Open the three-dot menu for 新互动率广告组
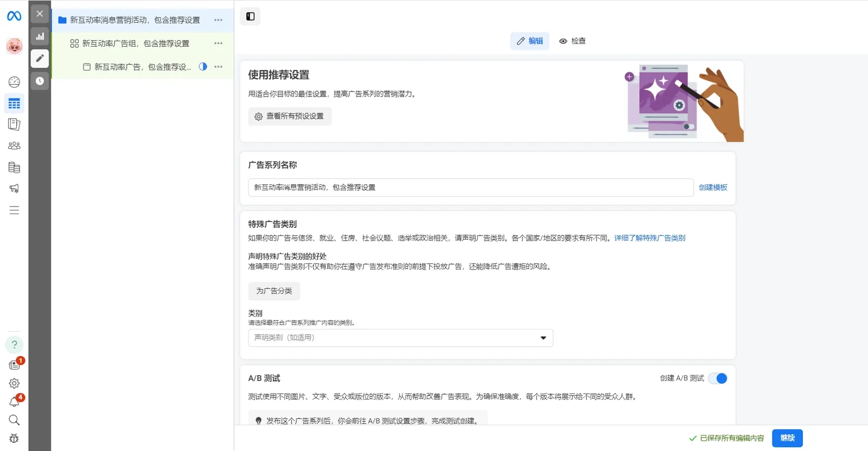The image size is (868, 451). coord(218,43)
